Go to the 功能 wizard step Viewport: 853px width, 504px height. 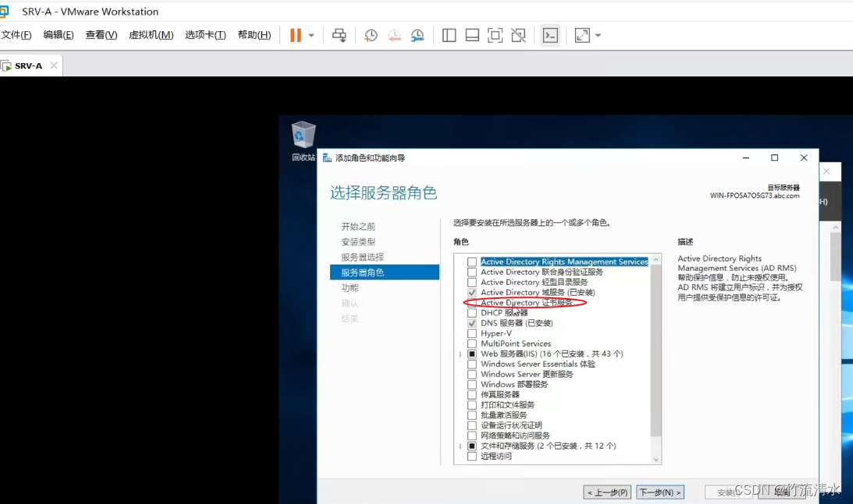pos(350,288)
